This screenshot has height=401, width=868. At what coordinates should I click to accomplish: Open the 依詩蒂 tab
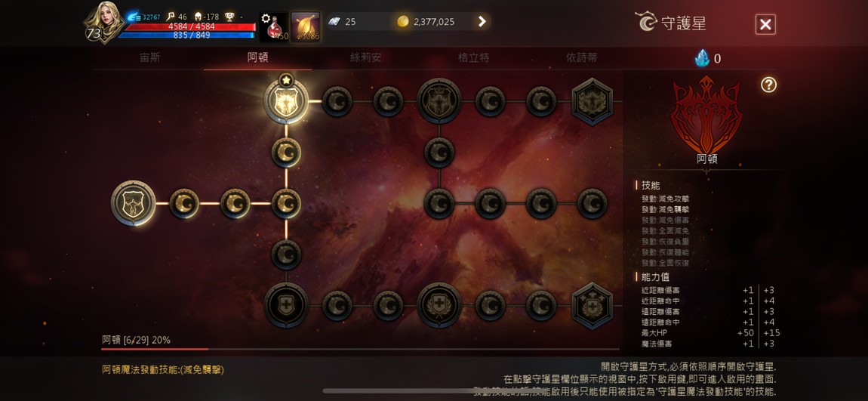tap(582, 57)
